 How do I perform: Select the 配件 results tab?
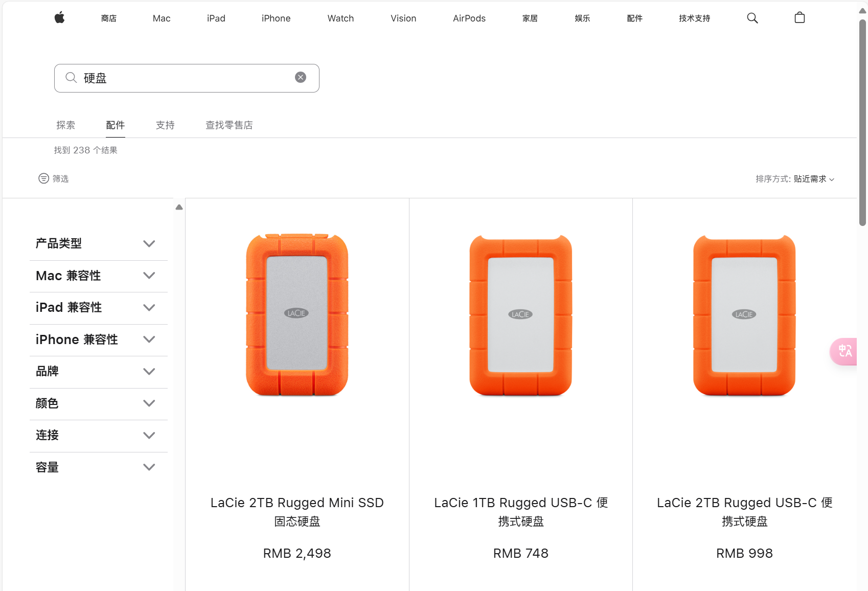point(116,125)
